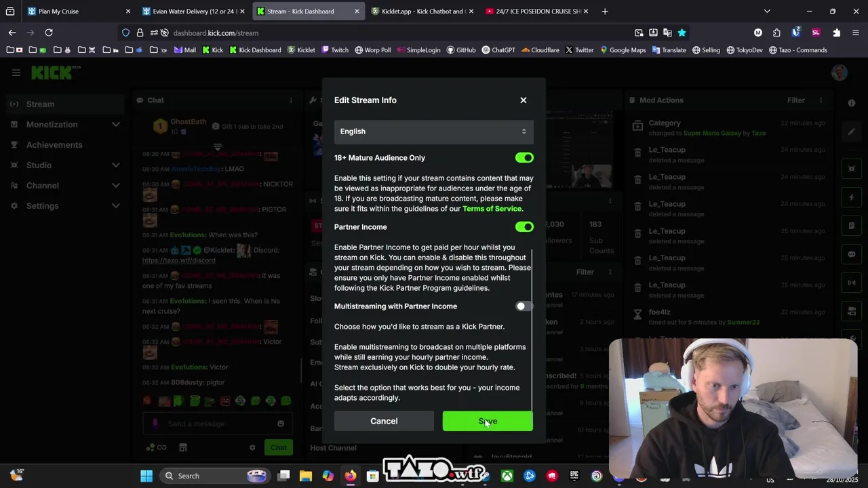
Task: Click the info icon in right toolbar
Action: click(x=852, y=103)
